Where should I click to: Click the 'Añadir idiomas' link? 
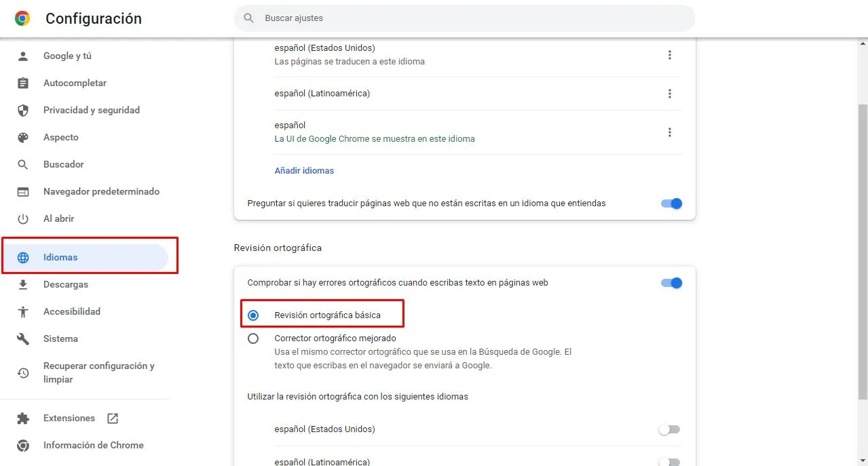pos(304,170)
